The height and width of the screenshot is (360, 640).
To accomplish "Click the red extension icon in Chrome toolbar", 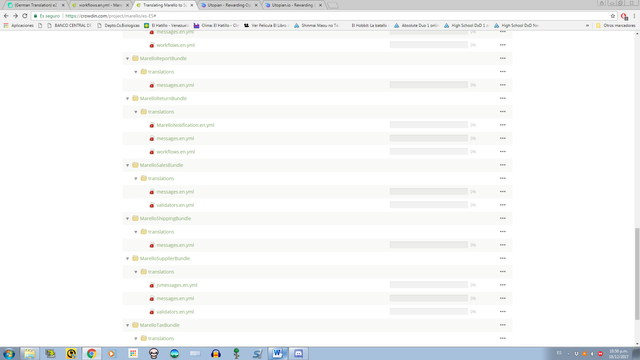I will pos(624,16).
